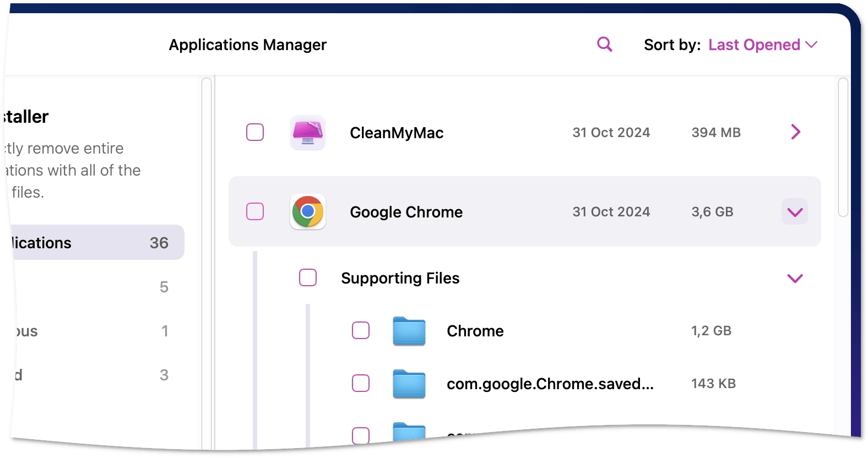Expand CleanMyMac row with right chevron
Viewport: 868px width, 458px height.
pos(795,132)
